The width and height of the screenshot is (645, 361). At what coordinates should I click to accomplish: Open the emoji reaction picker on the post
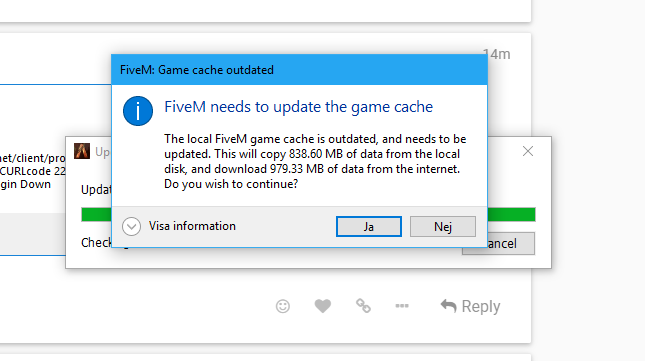point(283,306)
